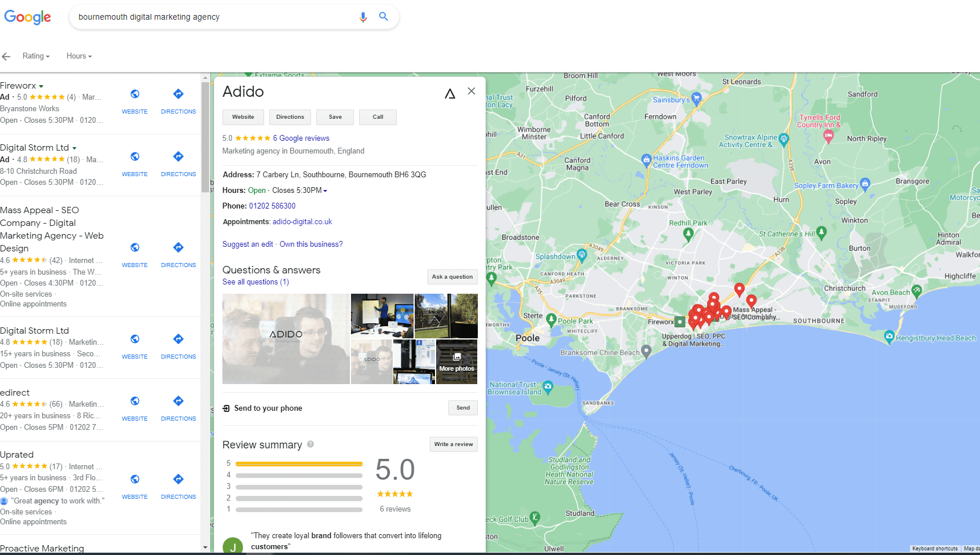Open adido-digital.co.uk appointments link
Screen dimensions: 980x555
(302, 222)
